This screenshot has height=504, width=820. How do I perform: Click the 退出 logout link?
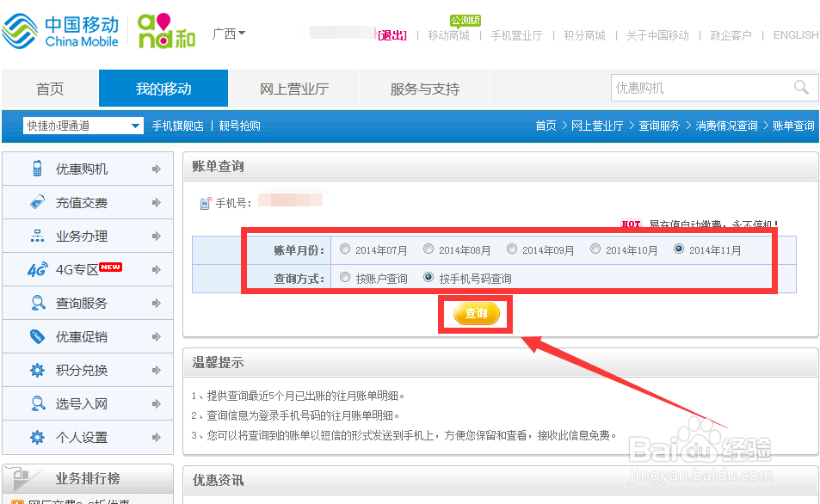click(x=392, y=35)
